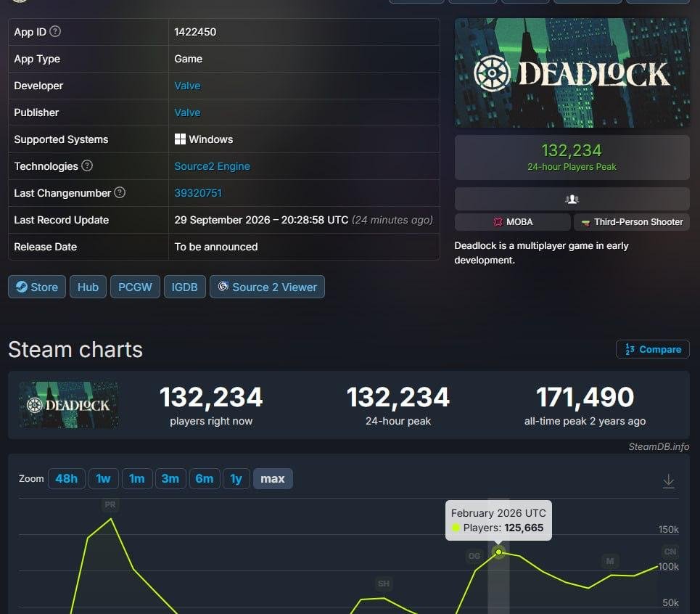Click the Windows logo in Supported Systems
Screen dimensions: 700x614
(x=180, y=139)
